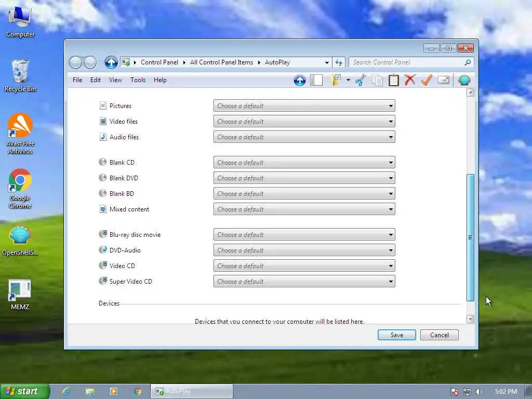
Task: Open File Explorer from the taskbar
Action: pyautogui.click(x=89, y=392)
